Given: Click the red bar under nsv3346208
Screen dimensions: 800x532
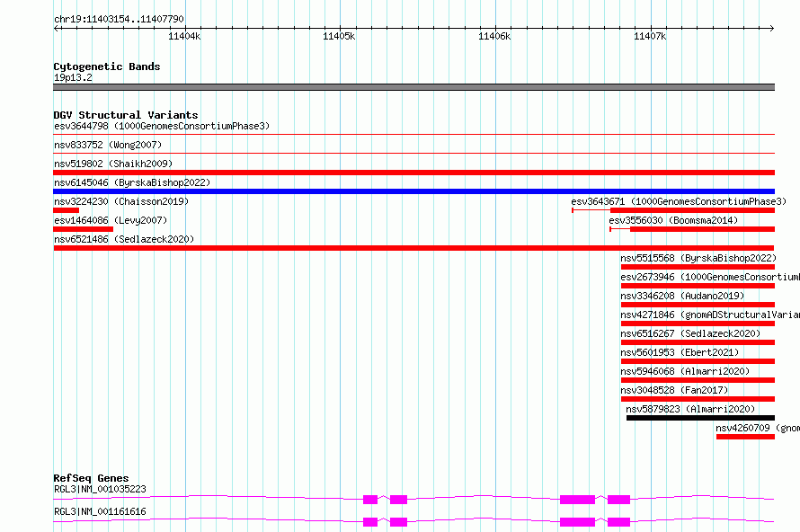Looking at the screenshot, I should pos(698,305).
